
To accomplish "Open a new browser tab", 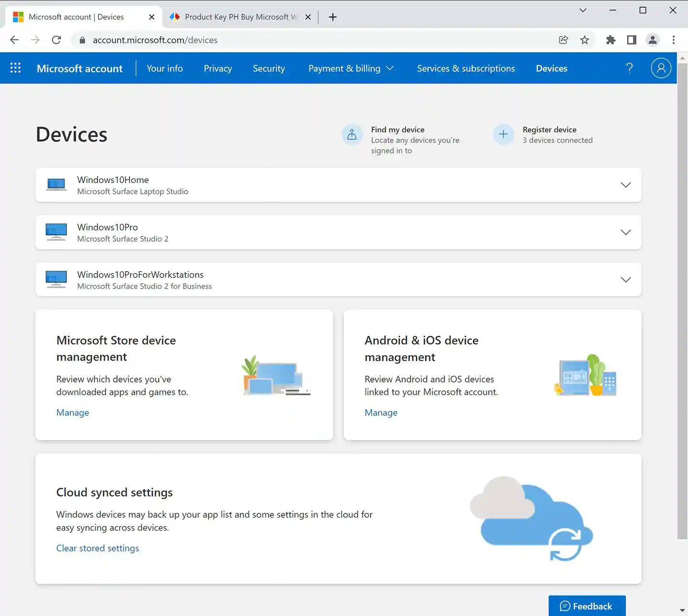I will point(333,17).
